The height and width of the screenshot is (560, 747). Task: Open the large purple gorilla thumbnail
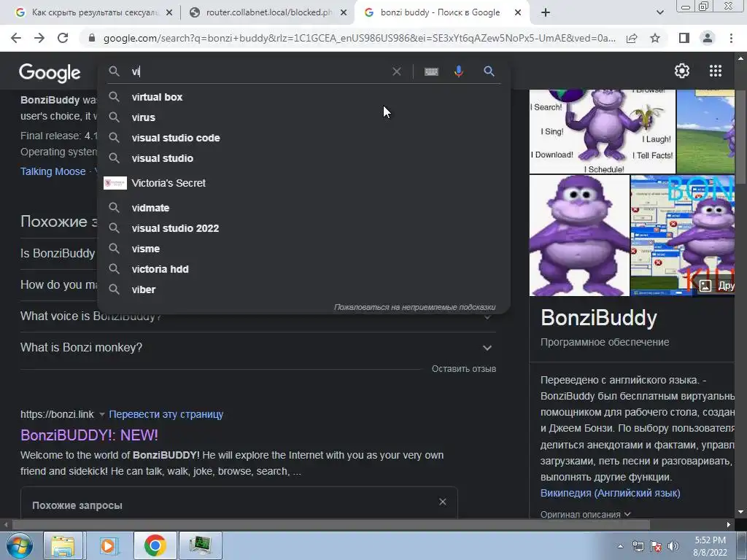(x=579, y=236)
